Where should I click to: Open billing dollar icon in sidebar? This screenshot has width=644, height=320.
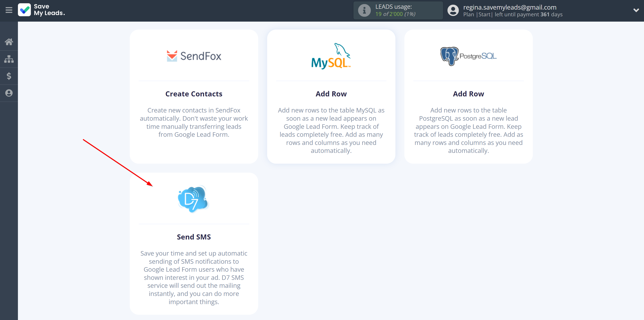coord(9,76)
